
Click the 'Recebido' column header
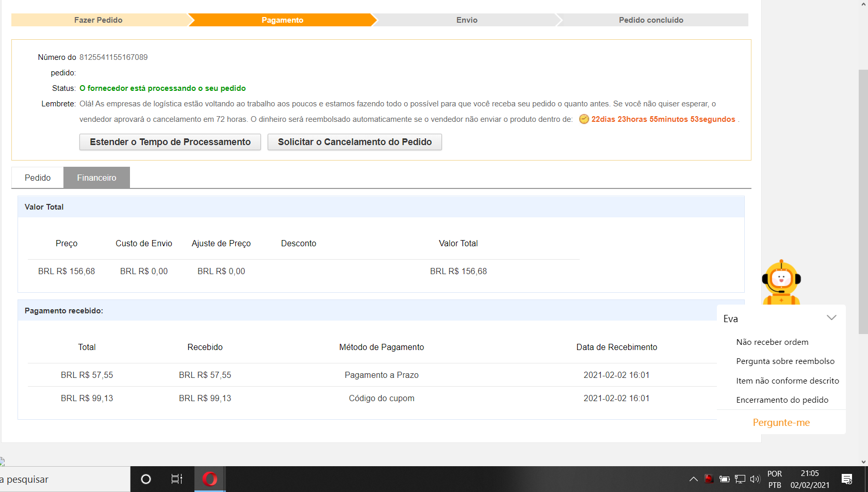coord(205,347)
